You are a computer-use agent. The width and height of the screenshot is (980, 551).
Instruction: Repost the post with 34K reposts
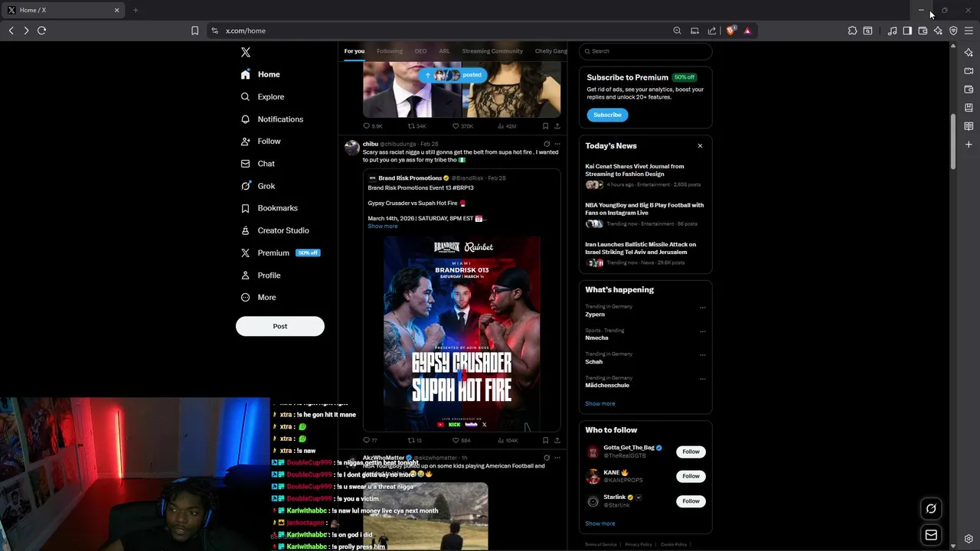coord(416,126)
